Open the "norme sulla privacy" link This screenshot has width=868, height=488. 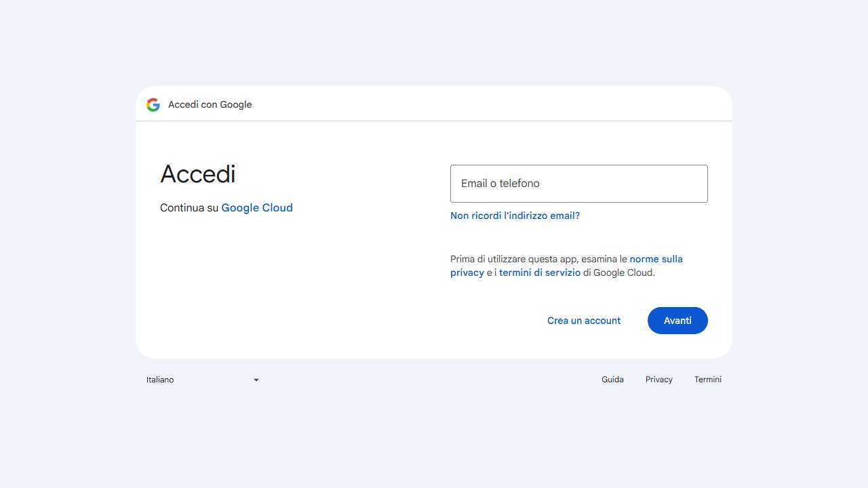pos(655,259)
